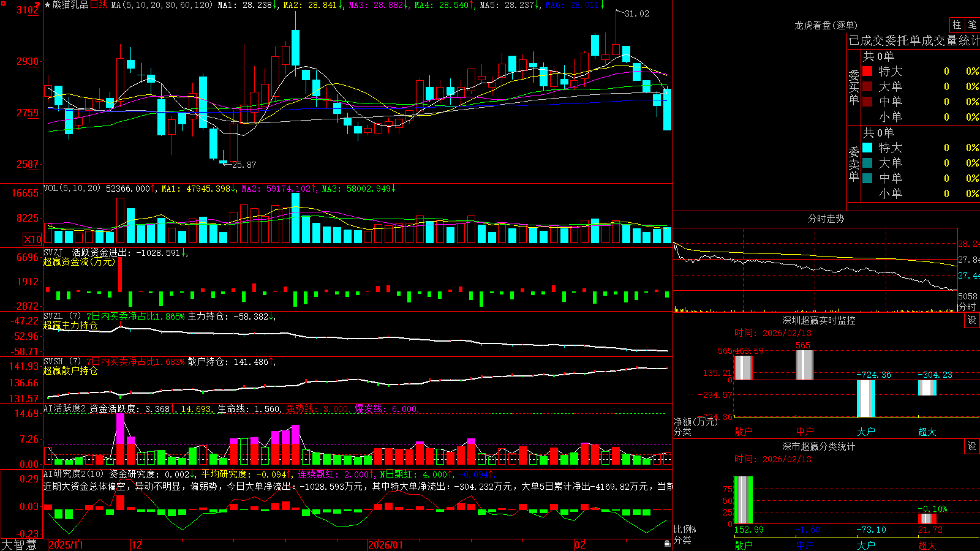The height and width of the screenshot is (551, 980).
Task: Select the VOL(5,10,20) indicator label
Action: tap(72, 189)
